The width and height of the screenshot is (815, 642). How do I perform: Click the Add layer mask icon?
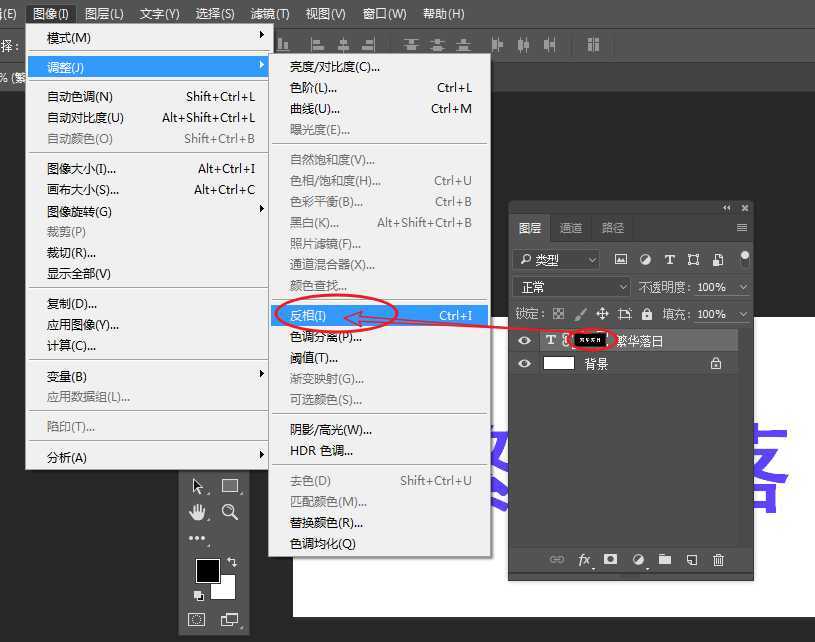point(611,560)
